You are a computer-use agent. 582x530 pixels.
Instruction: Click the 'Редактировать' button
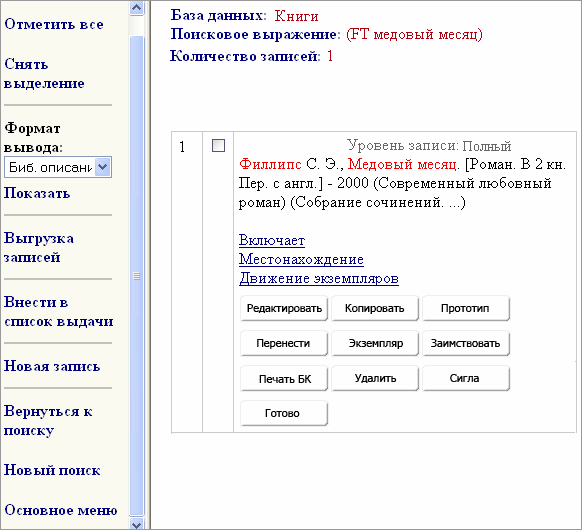284,308
